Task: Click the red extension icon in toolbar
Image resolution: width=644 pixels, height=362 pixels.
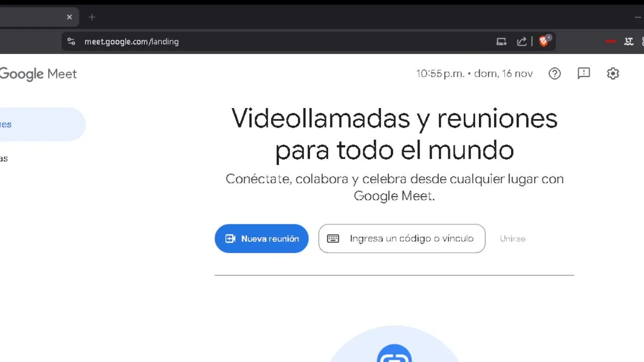Action: click(x=610, y=42)
